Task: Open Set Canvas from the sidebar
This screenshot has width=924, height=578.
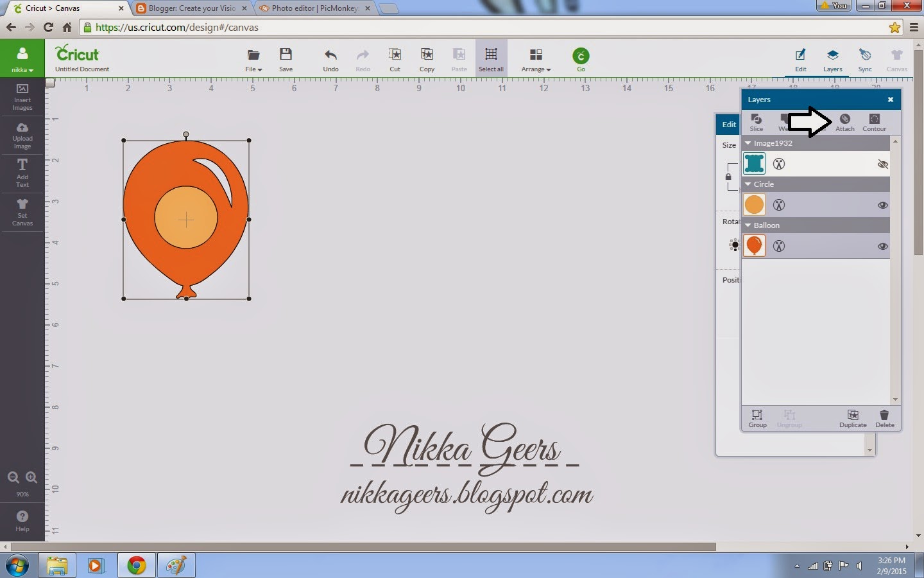Action: pos(22,212)
